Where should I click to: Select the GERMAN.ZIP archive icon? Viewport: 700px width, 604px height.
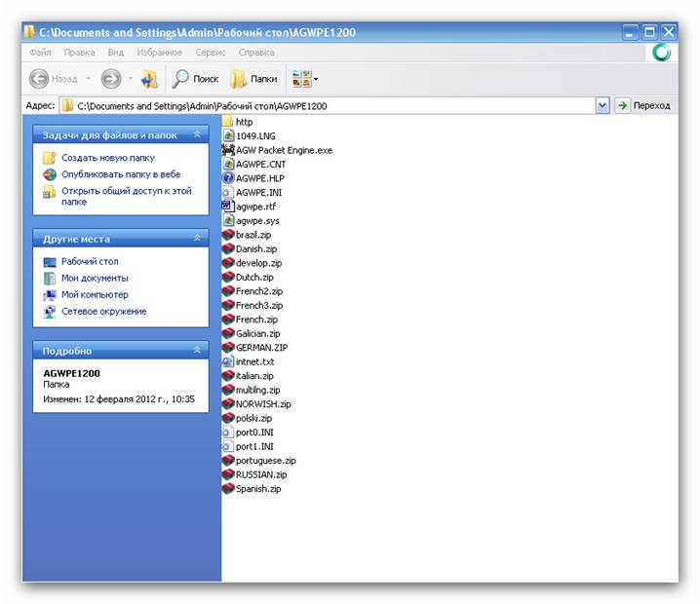(x=228, y=347)
